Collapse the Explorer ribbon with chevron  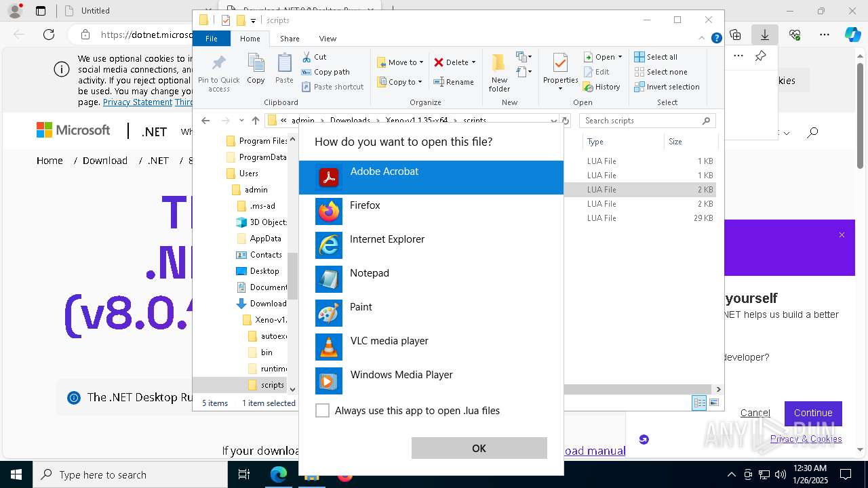coord(702,39)
